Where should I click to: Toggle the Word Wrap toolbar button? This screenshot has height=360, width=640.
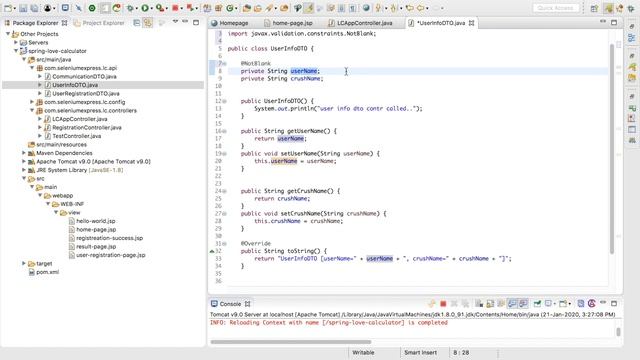coord(330,8)
